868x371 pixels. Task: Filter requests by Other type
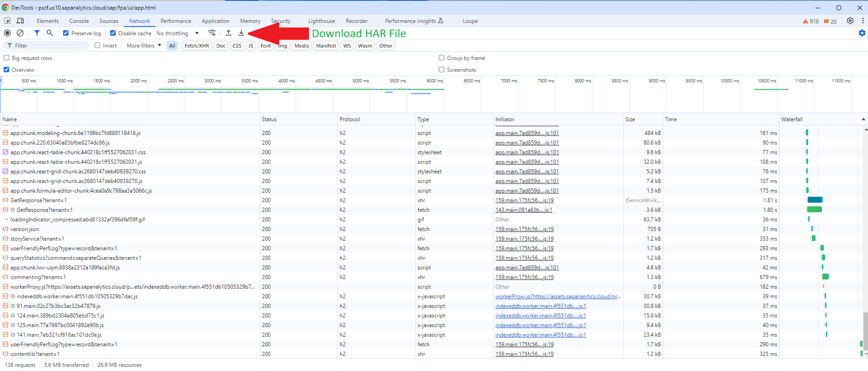[x=386, y=45]
